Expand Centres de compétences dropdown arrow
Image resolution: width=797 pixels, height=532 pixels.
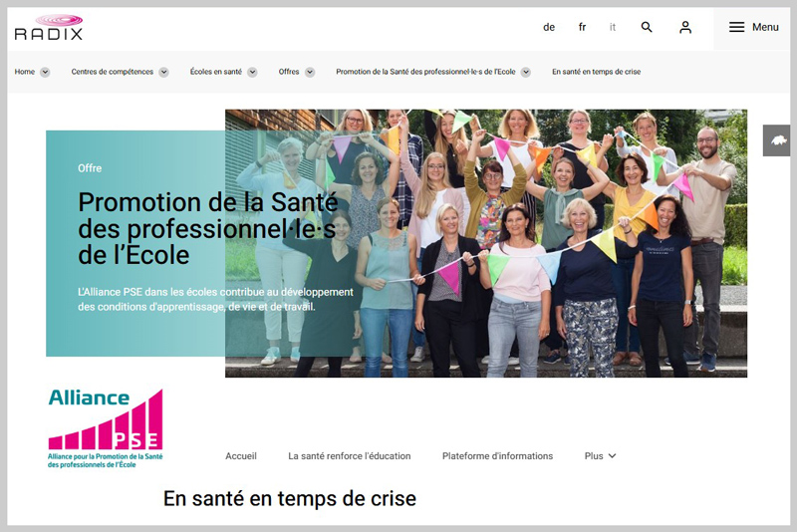tap(163, 72)
